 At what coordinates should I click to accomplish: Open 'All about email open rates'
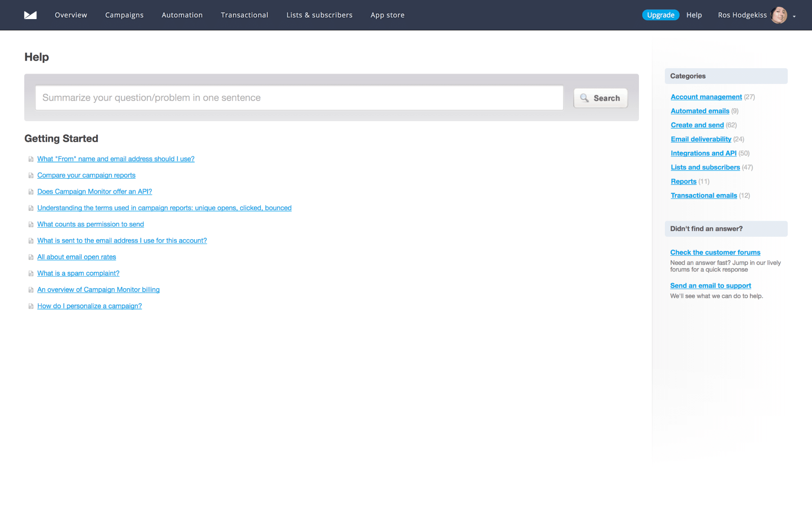pyautogui.click(x=77, y=257)
